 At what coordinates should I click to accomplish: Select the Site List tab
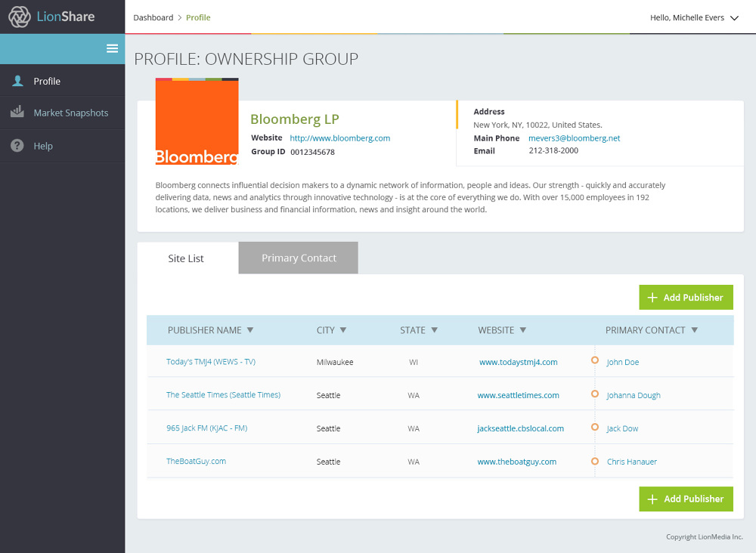(186, 258)
